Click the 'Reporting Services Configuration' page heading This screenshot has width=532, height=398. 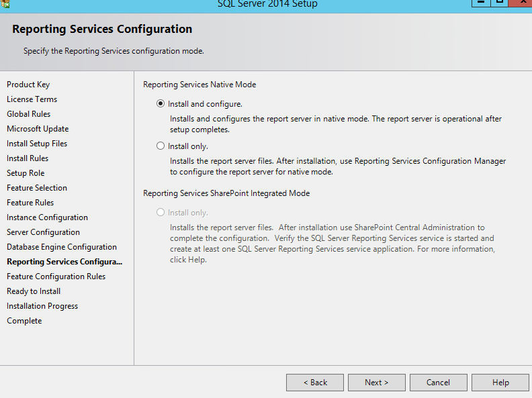tap(102, 29)
